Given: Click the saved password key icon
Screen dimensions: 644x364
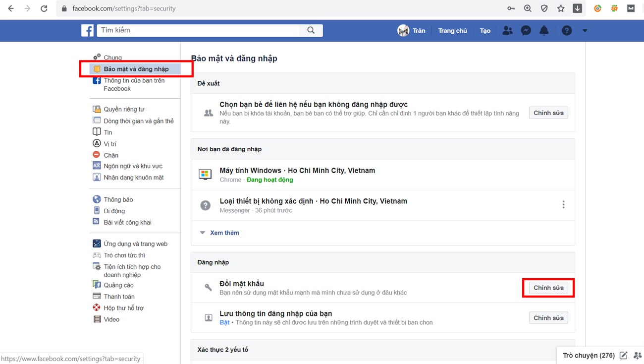Looking at the screenshot, I should tap(511, 8).
